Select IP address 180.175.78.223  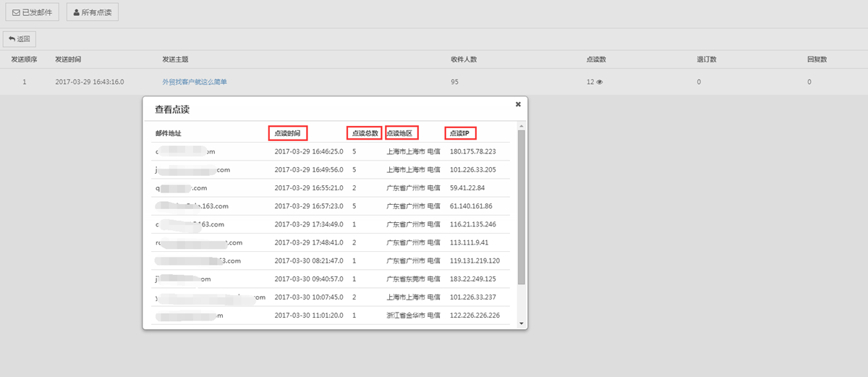pyautogui.click(x=472, y=152)
